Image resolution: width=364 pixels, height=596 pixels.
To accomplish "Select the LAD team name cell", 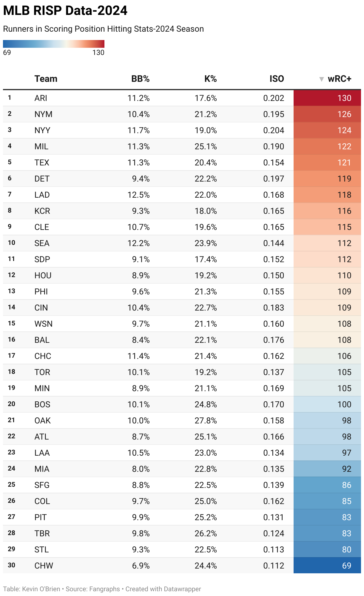I will click(x=42, y=195).
